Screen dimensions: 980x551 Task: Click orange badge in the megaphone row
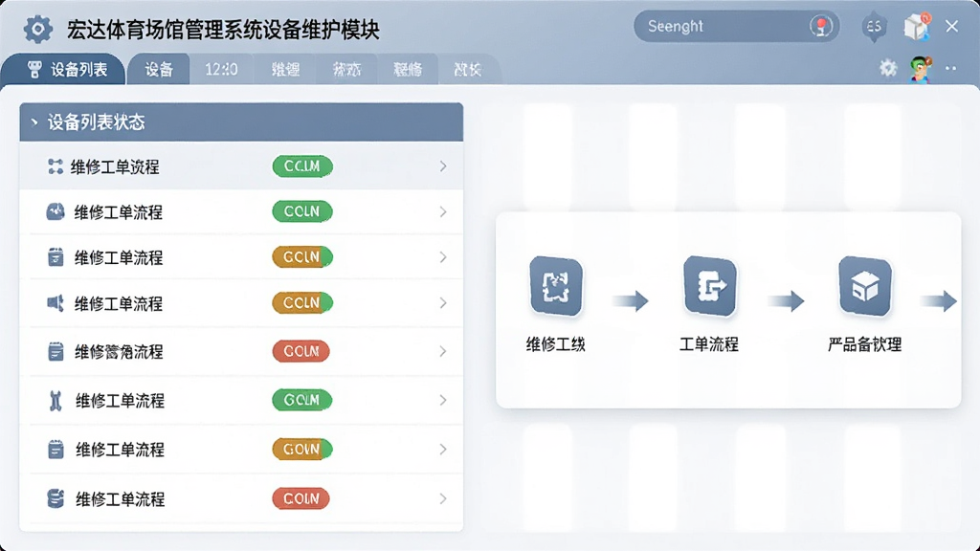coord(302,302)
